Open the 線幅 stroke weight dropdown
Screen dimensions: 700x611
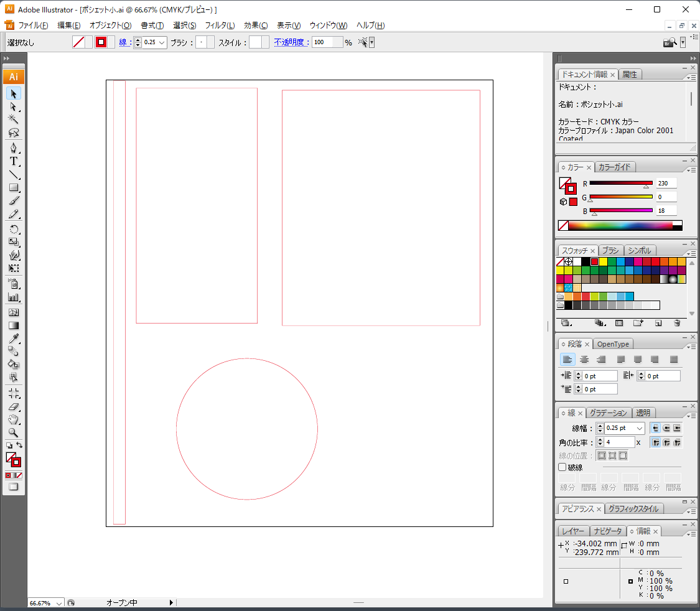pyautogui.click(x=641, y=427)
